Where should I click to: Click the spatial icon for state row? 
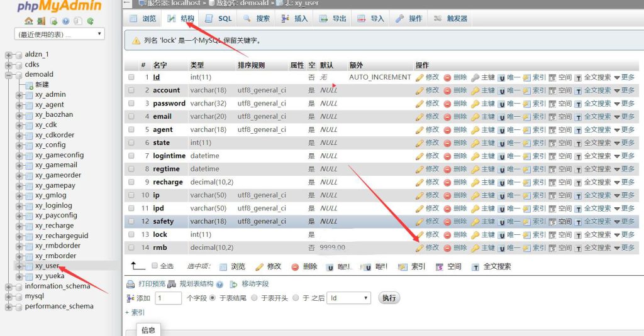(x=552, y=143)
